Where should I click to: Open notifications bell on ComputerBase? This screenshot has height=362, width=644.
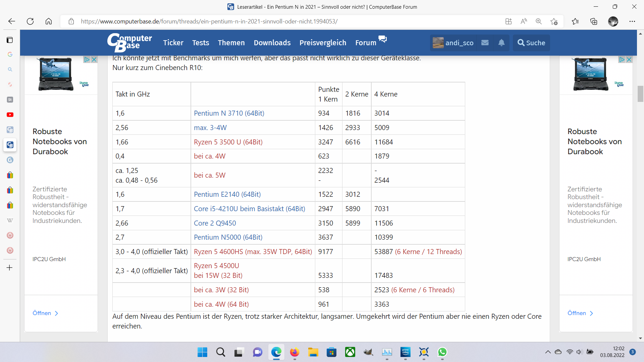(x=501, y=43)
